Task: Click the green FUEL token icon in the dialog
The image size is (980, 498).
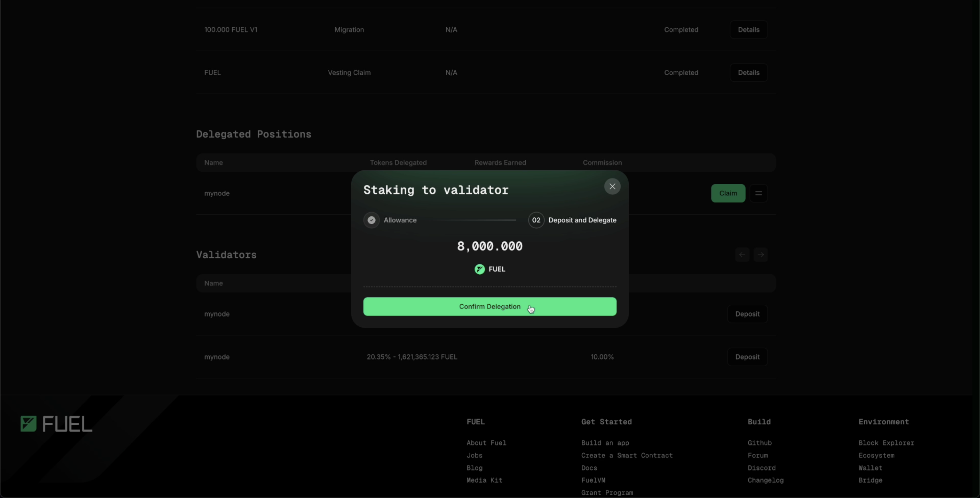Action: (479, 269)
